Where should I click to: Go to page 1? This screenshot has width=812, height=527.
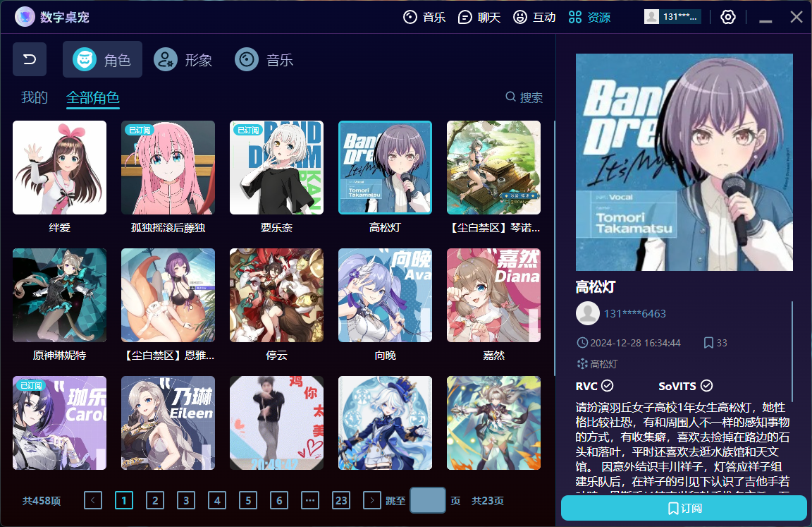pos(124,501)
